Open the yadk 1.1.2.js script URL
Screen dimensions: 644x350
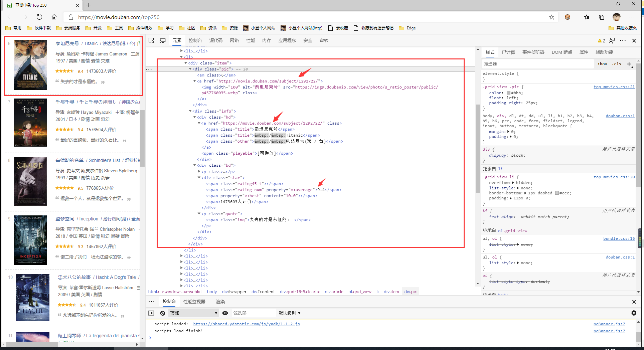[247, 324]
